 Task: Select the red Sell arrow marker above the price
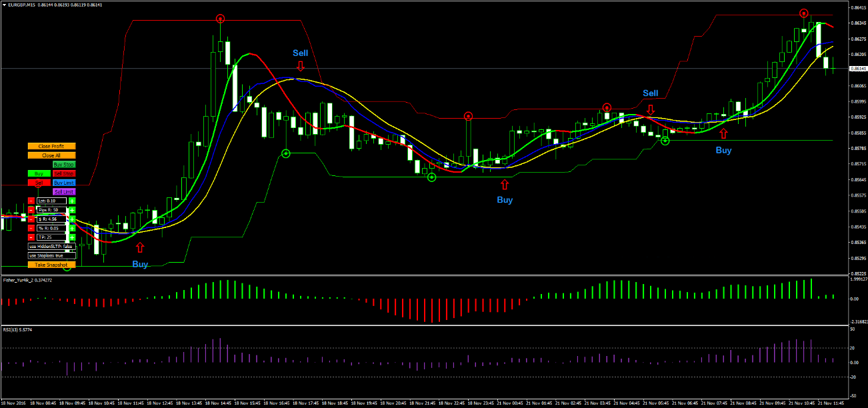pos(300,66)
